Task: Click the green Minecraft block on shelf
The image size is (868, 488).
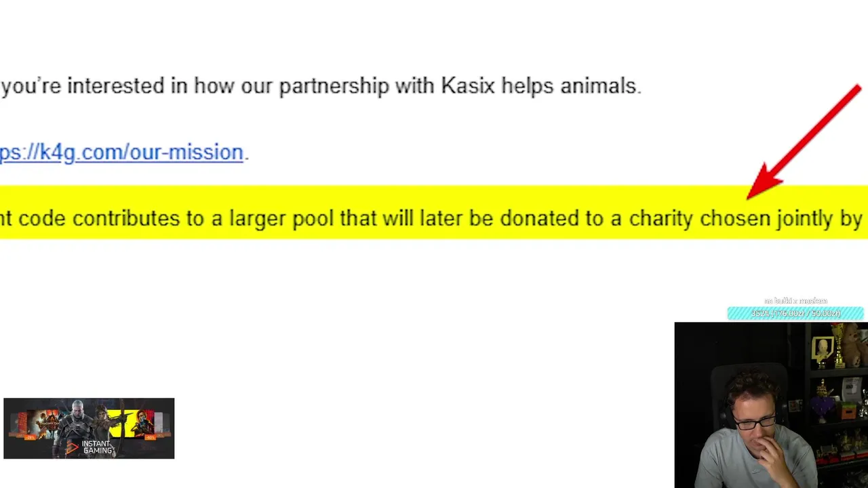Action: [848, 411]
